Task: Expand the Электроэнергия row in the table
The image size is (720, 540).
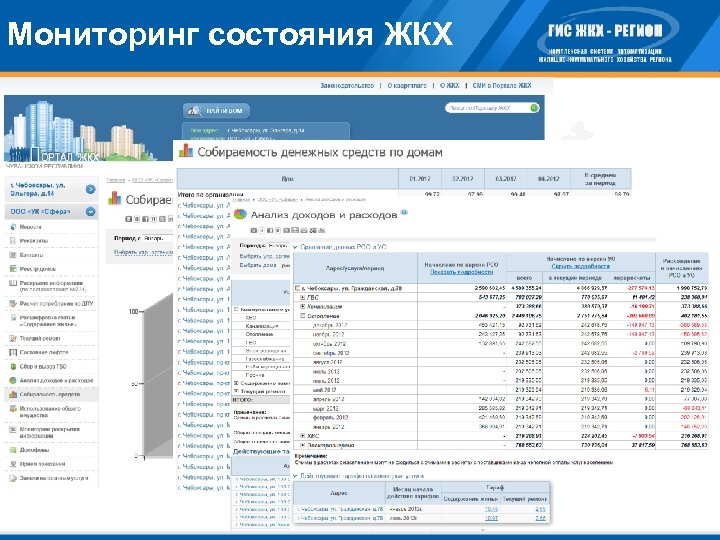Action: (303, 445)
